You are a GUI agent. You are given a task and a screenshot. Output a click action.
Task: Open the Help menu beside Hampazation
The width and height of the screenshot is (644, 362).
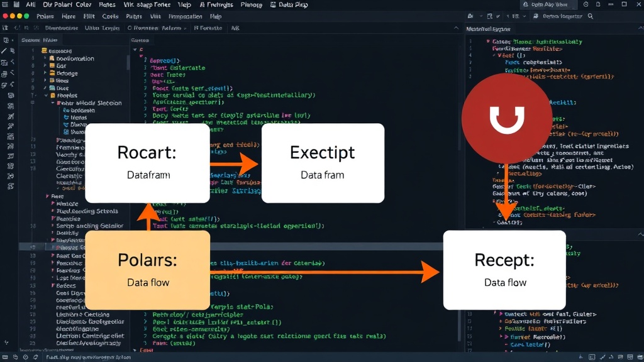pos(216,16)
